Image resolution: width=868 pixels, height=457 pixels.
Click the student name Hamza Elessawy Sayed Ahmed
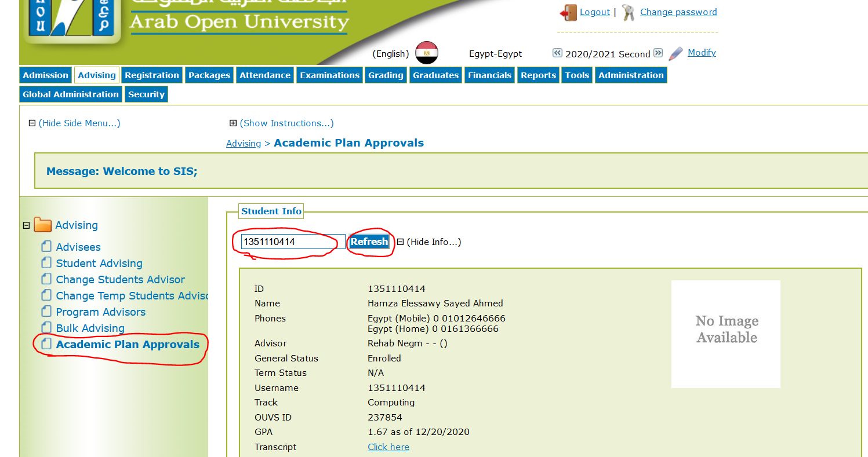point(435,304)
